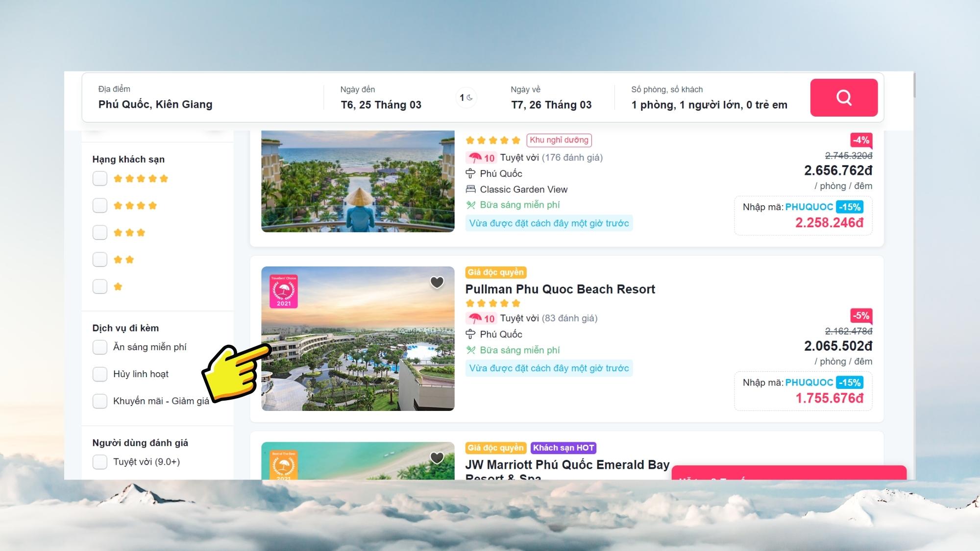Enable the Ăn sáng miễn phí filter
This screenshot has height=551, width=980.
pos(100,347)
